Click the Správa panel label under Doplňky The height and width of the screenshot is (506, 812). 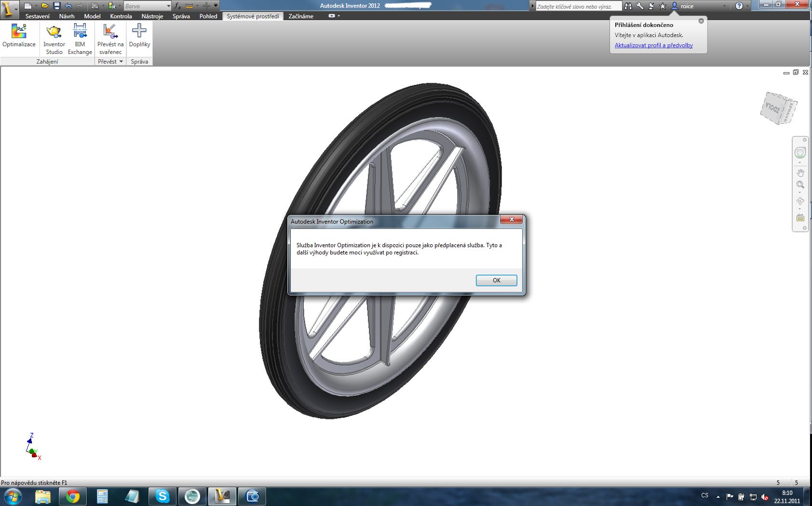pos(139,61)
